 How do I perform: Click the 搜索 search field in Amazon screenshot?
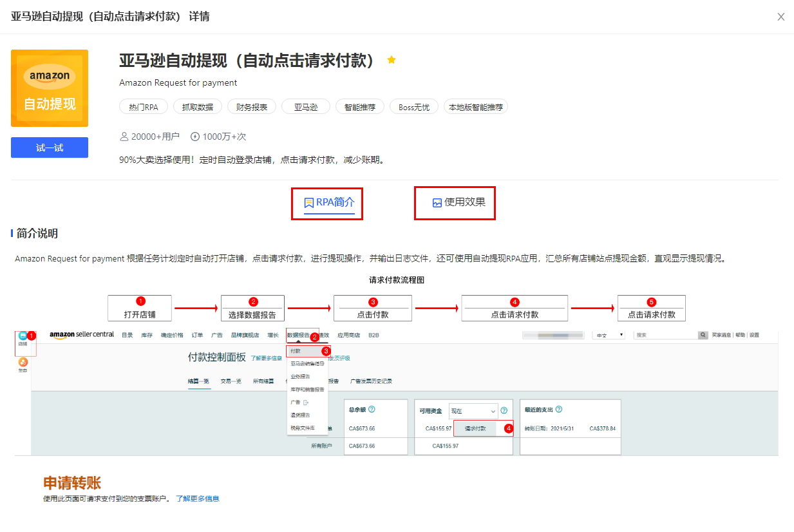666,335
